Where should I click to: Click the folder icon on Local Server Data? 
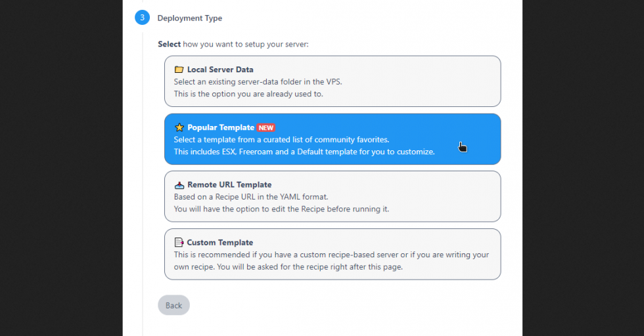(x=179, y=70)
